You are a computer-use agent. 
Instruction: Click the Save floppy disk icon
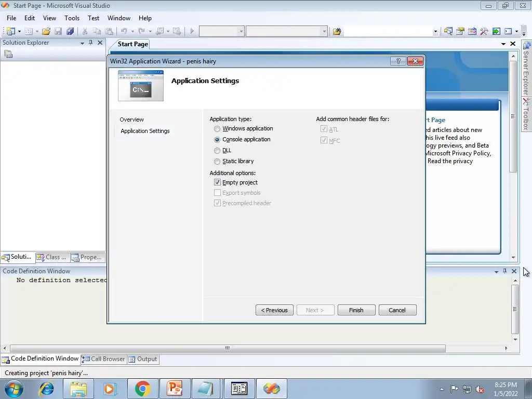58,31
